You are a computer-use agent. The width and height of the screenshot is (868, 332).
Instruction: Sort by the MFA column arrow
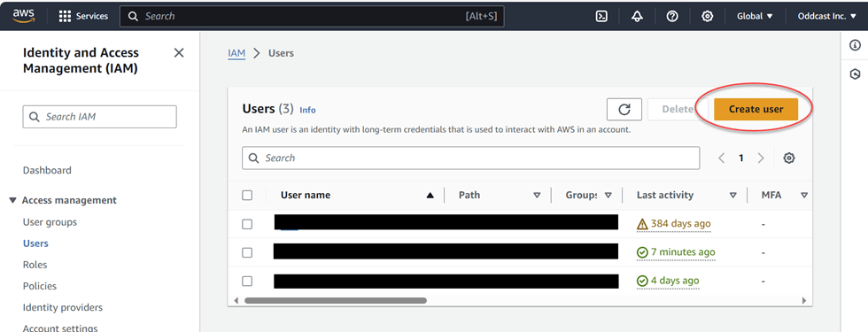click(804, 196)
